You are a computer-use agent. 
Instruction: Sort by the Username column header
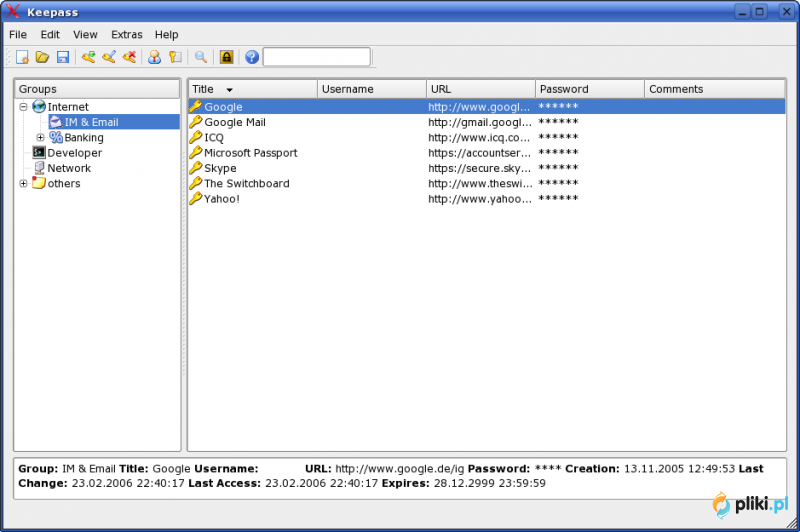tap(371, 89)
